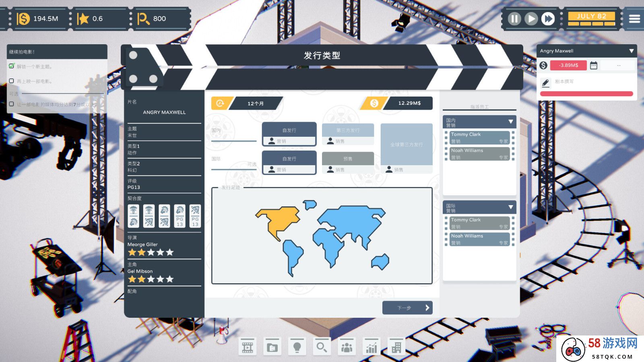
Task: Choose international self-distribution option
Action: pyautogui.click(x=289, y=162)
